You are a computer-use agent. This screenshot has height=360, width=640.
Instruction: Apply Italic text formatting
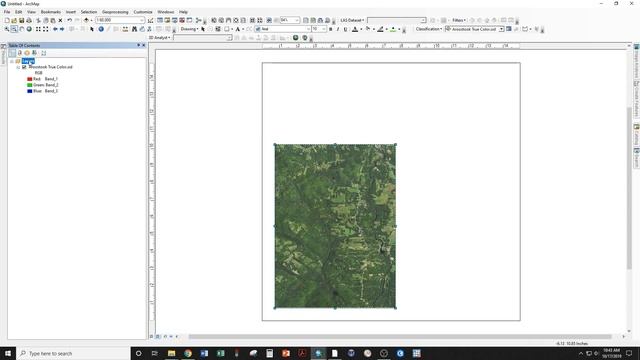coord(338,29)
